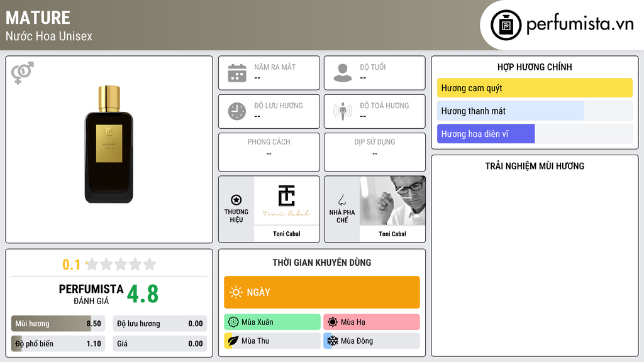The width and height of the screenshot is (644, 362).
Task: Click the Hương hoa diên vĩ accord bar
Action: click(x=535, y=134)
